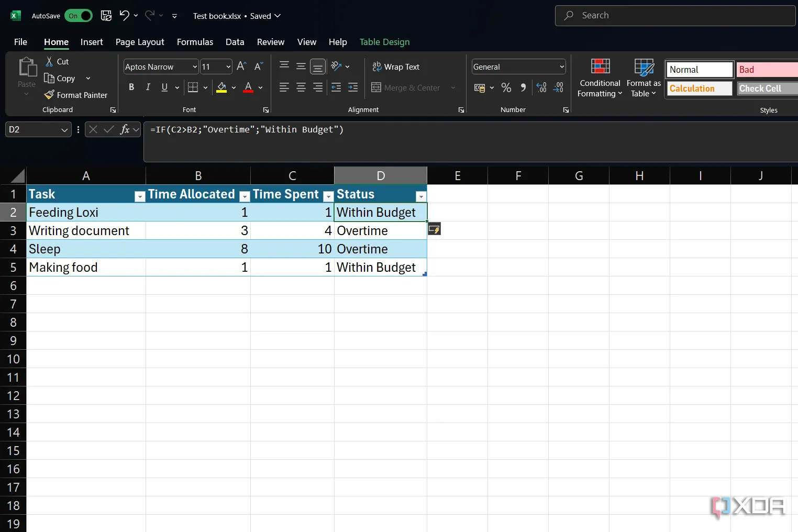798x532 pixels.
Task: Open the font size dropdown
Action: click(x=228, y=66)
